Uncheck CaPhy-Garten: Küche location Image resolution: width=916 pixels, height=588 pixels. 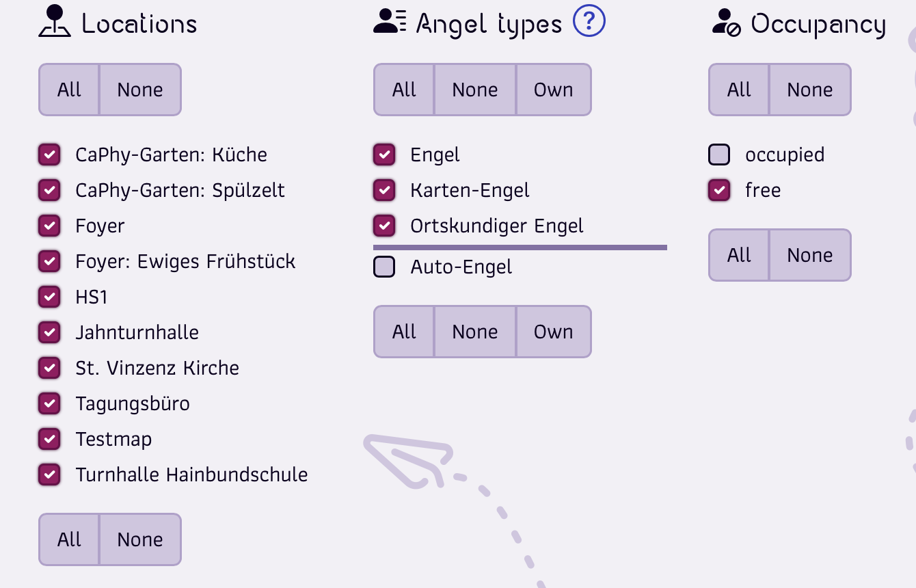click(49, 155)
